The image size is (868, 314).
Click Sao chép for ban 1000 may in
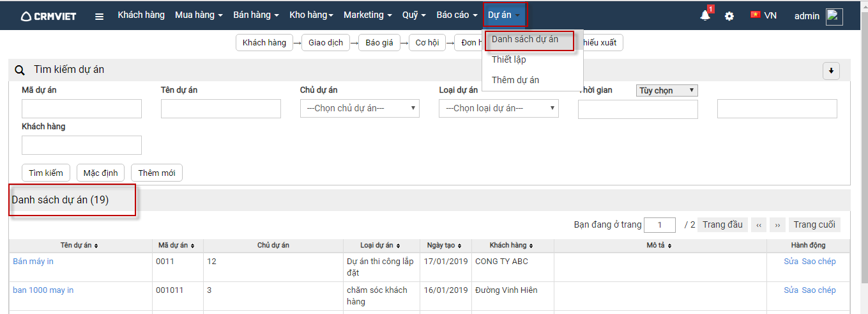[818, 290]
